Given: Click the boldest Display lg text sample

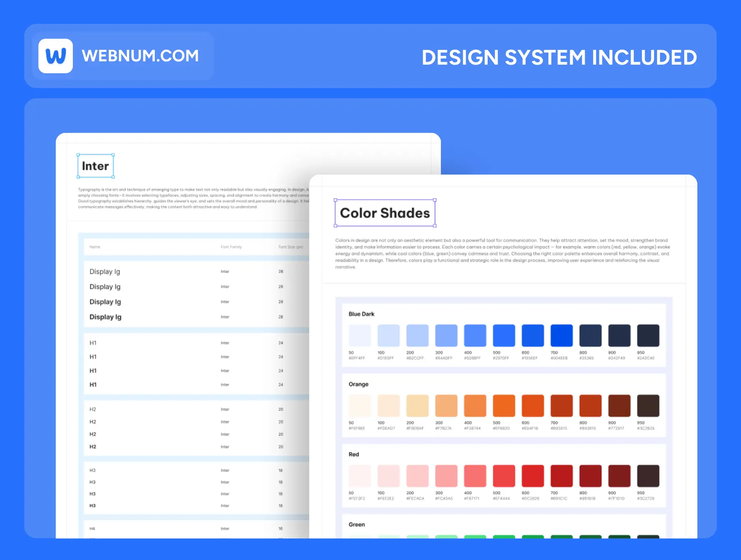Looking at the screenshot, I should [x=105, y=317].
